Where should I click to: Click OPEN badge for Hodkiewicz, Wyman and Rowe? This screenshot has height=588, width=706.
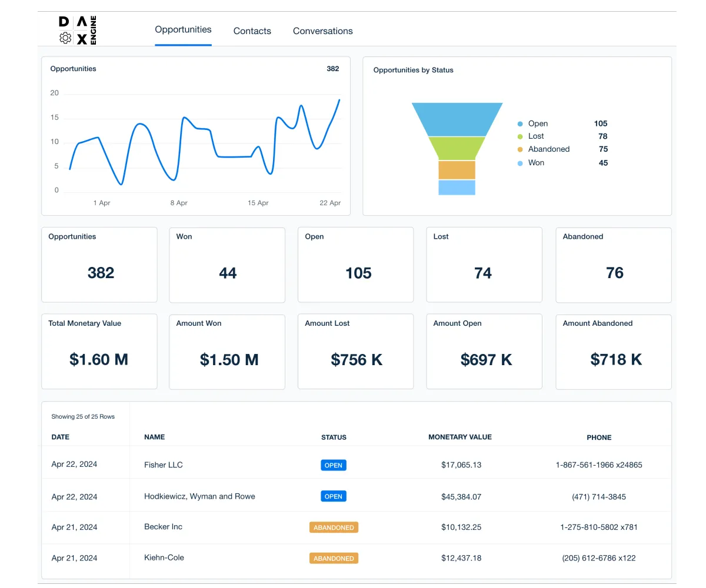point(334,496)
